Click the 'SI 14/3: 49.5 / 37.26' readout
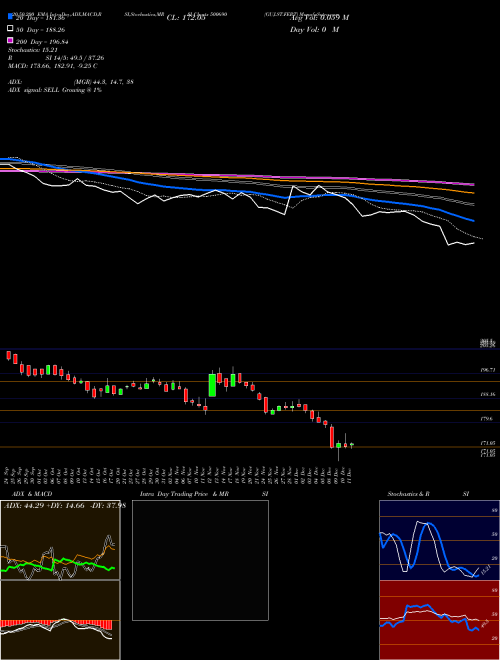Image resolution: width=500 pixels, height=660 pixels. coord(75,58)
